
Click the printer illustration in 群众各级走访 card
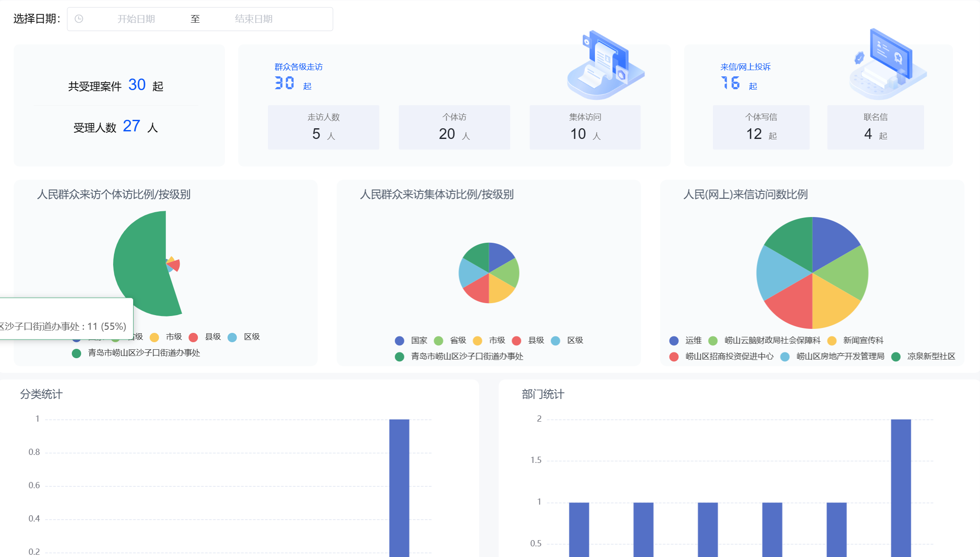point(605,65)
